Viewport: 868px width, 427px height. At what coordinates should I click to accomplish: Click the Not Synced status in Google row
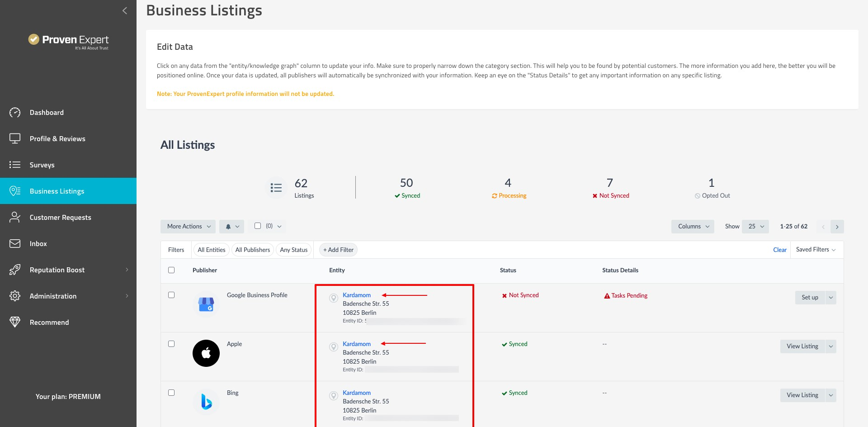pyautogui.click(x=520, y=295)
